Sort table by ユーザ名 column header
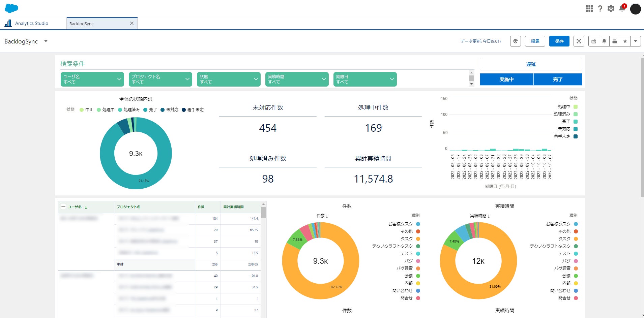The height and width of the screenshot is (318, 644). click(x=75, y=207)
